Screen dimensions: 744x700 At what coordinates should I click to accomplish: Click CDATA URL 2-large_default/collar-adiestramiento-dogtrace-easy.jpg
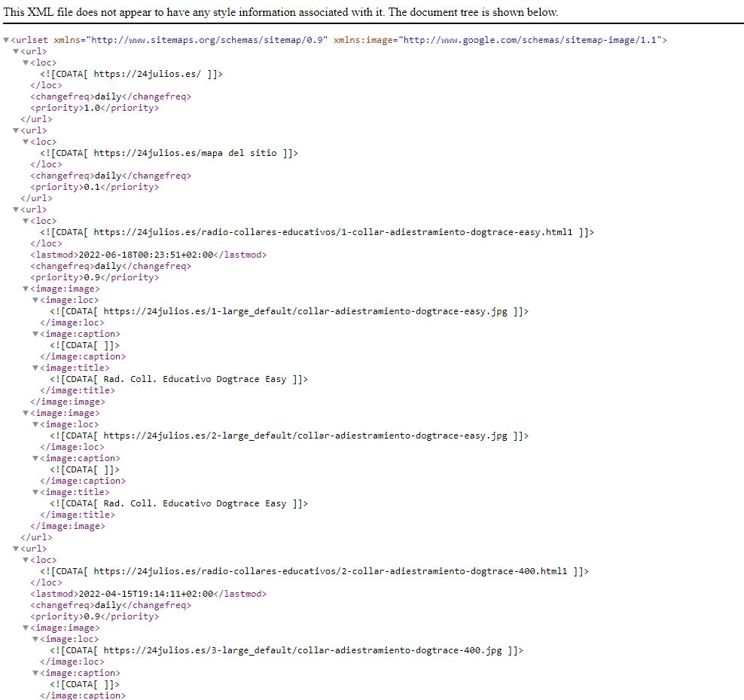tap(289, 436)
